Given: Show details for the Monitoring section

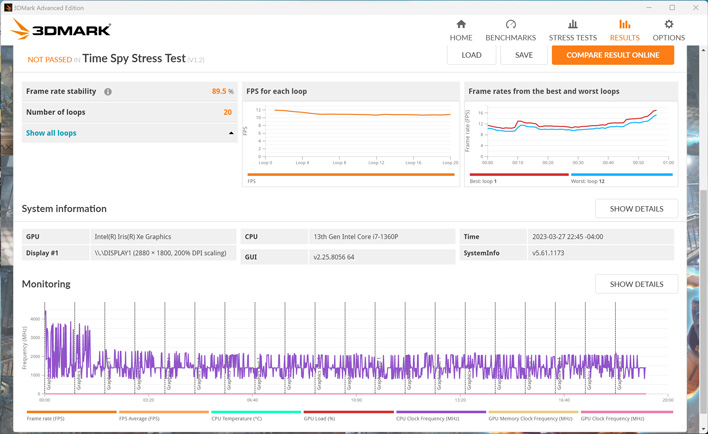Looking at the screenshot, I should 636,284.
